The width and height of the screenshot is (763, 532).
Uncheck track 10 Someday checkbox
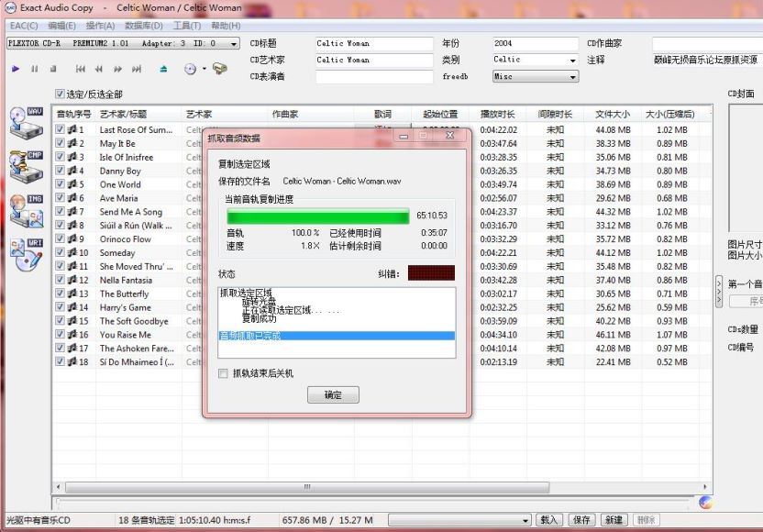coord(60,252)
